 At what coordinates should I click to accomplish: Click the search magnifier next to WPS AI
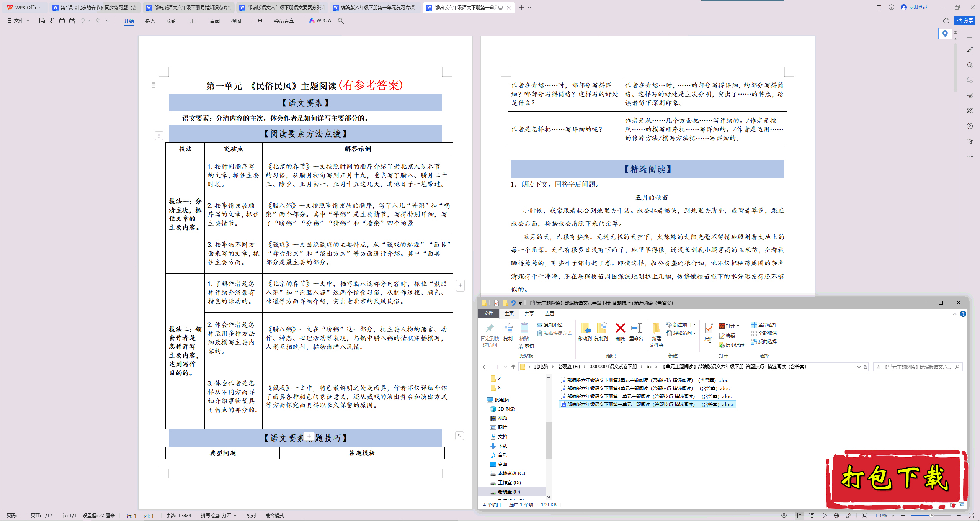pyautogui.click(x=341, y=21)
